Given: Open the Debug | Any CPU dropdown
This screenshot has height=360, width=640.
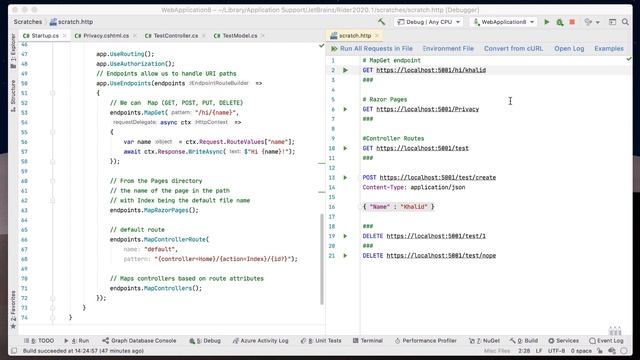Looking at the screenshot, I should [429, 22].
